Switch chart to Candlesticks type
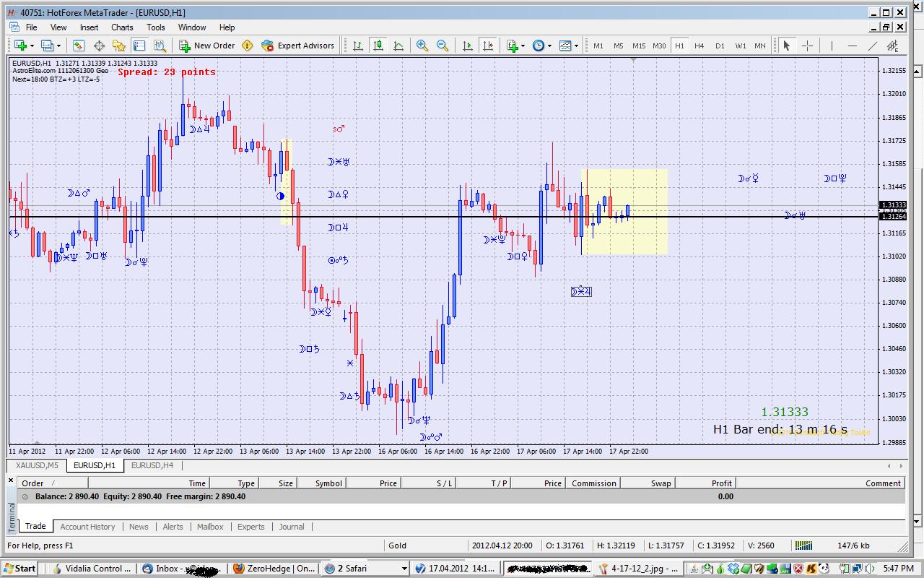 [378, 46]
